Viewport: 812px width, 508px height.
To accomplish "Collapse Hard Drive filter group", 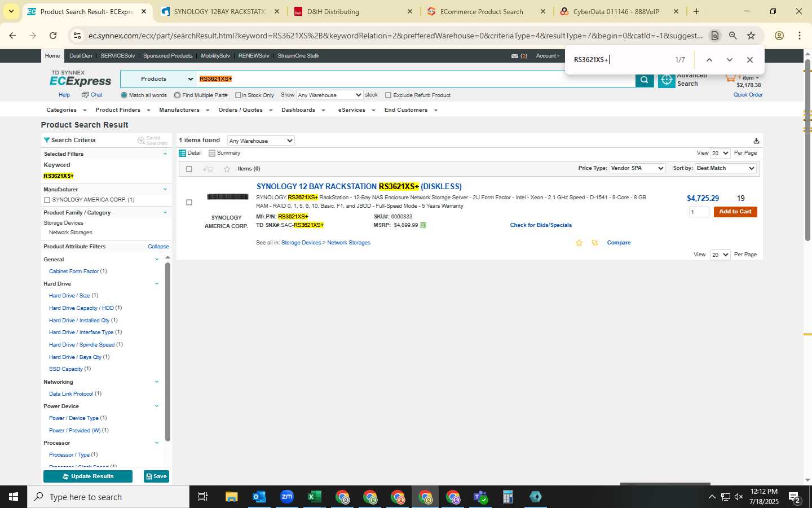I will tap(157, 284).
